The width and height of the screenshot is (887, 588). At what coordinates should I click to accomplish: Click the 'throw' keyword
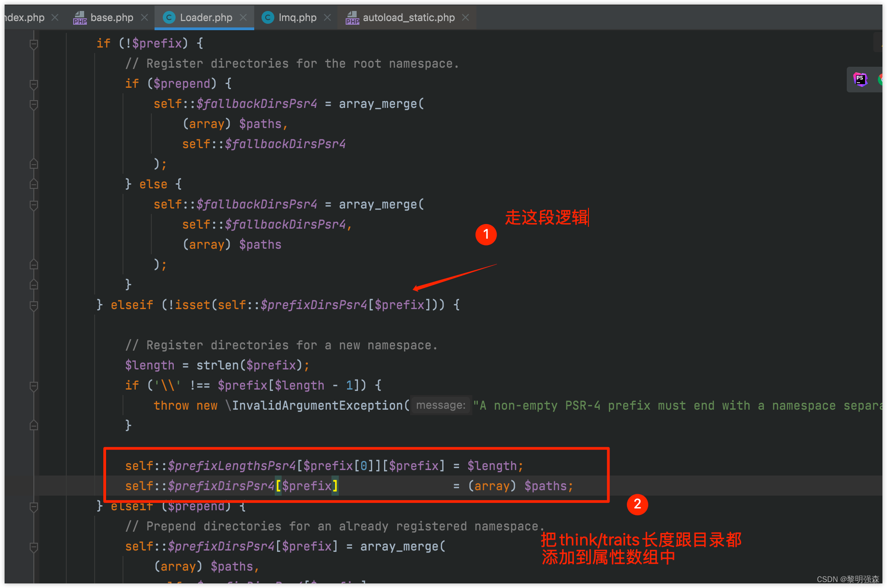[171, 406]
